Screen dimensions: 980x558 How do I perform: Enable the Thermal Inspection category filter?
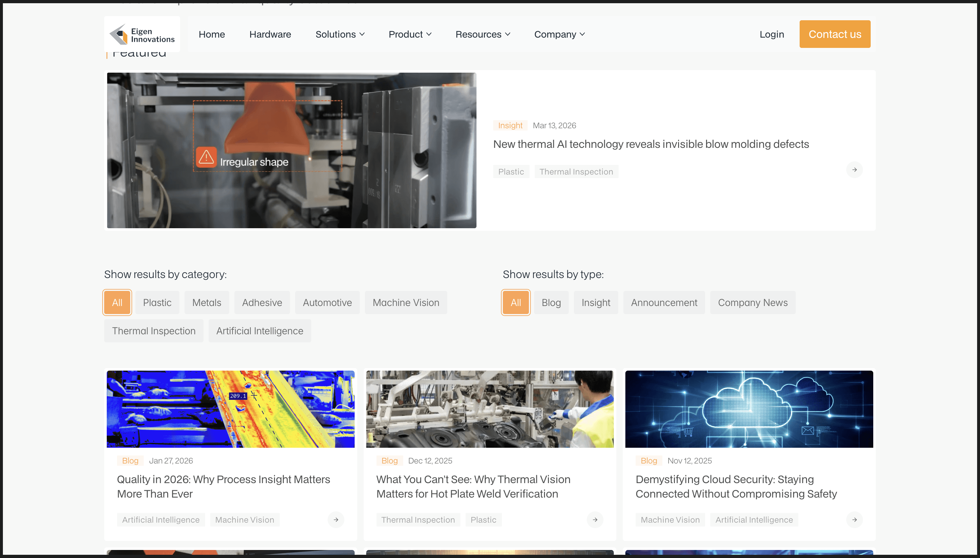(x=154, y=331)
